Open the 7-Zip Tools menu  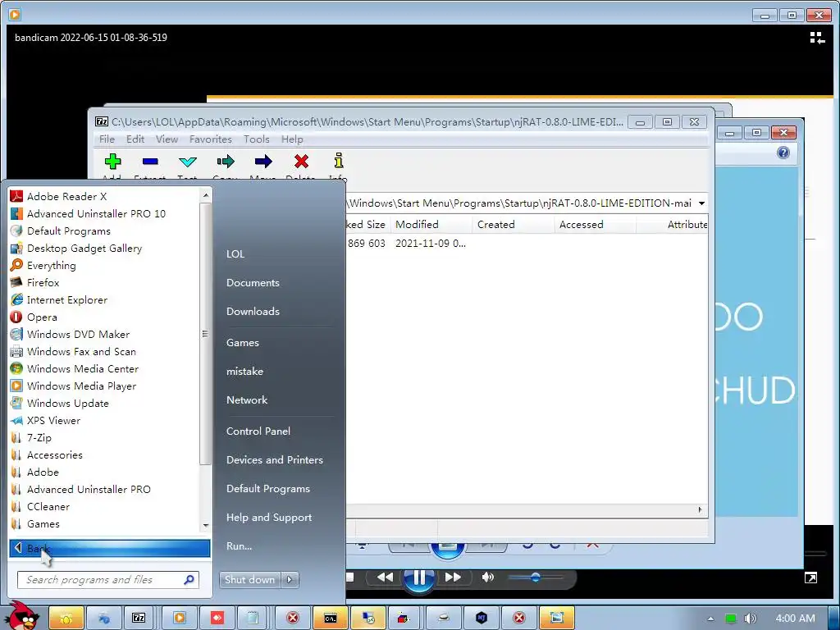[x=256, y=139]
